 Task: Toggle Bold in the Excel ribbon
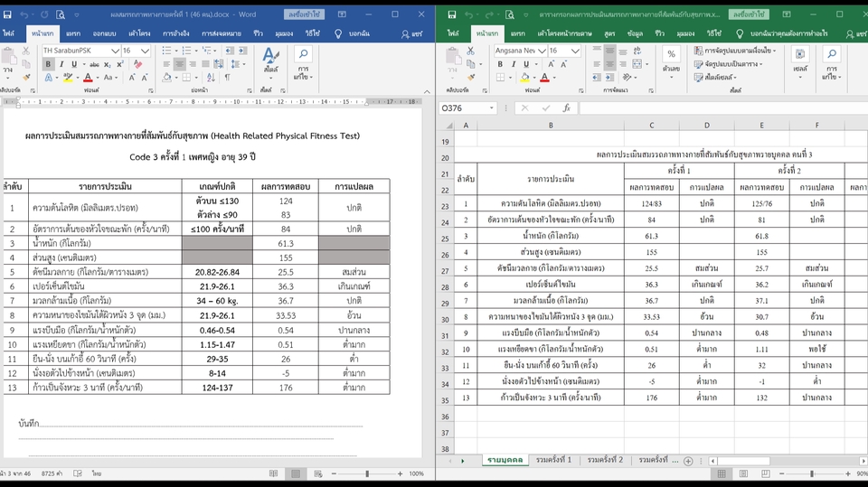500,64
